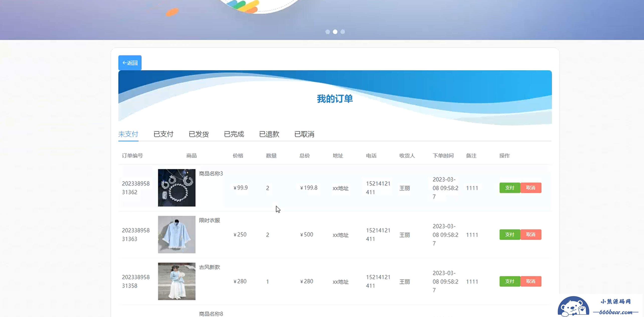This screenshot has width=644, height=317.
Task: Pay for the 古风新款 order
Action: pos(510,281)
